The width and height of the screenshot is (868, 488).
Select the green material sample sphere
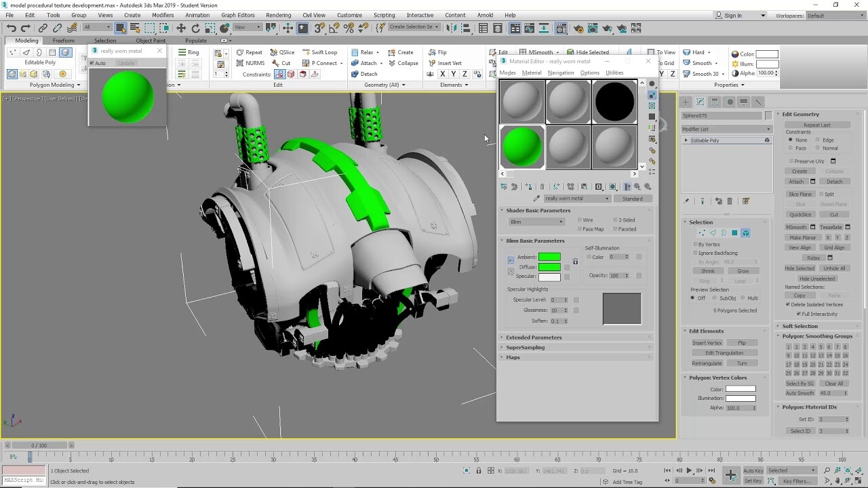pos(521,146)
